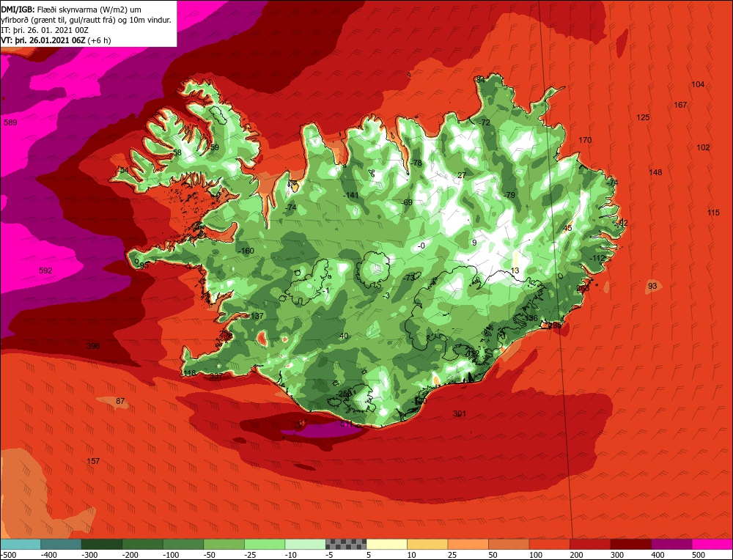Select the pale green -10 to -5 swatch
This screenshot has height=560, width=733.
point(305,544)
